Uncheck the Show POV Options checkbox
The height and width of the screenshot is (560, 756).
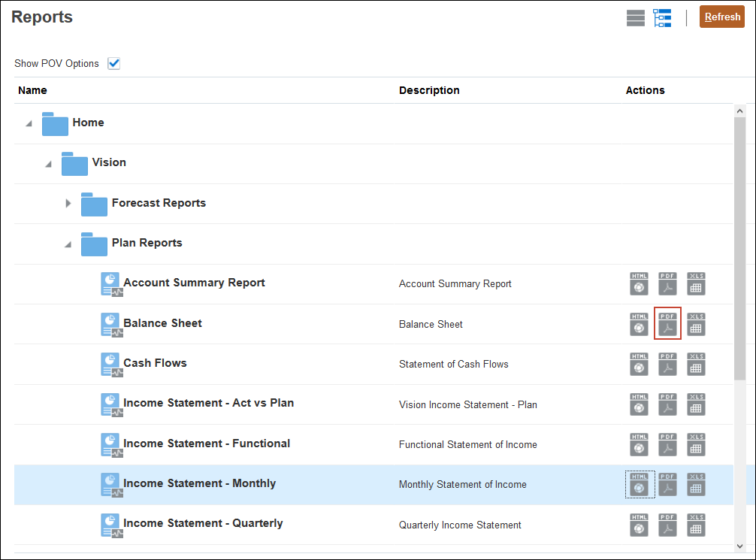tap(113, 63)
